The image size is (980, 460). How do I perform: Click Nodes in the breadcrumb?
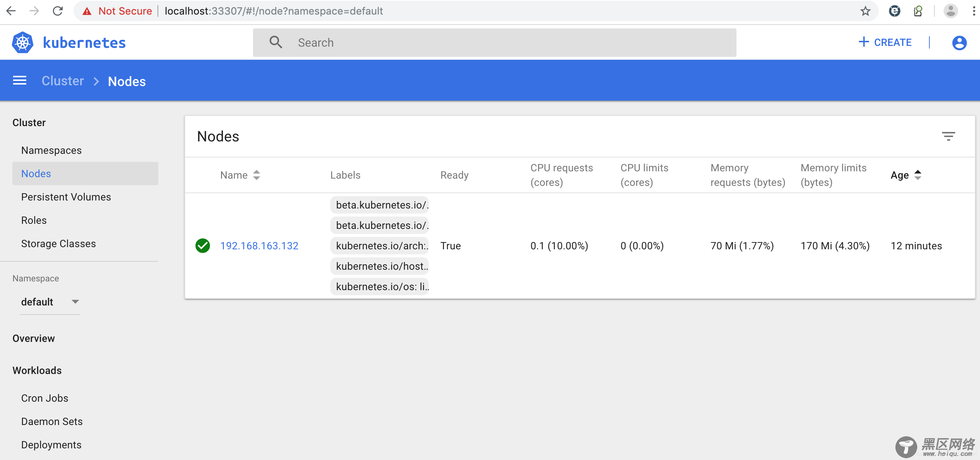pos(127,81)
